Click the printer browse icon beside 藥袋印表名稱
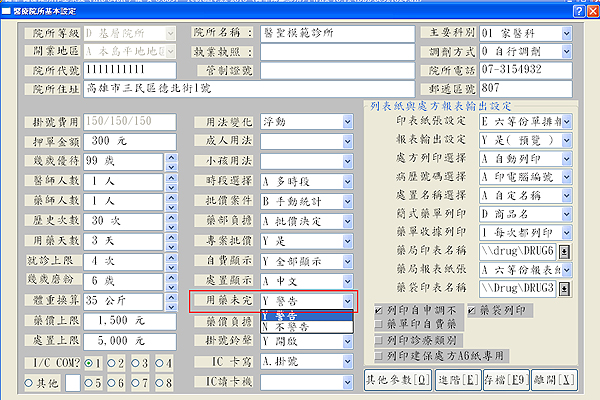The width and height of the screenshot is (600, 400). pyautogui.click(x=565, y=288)
